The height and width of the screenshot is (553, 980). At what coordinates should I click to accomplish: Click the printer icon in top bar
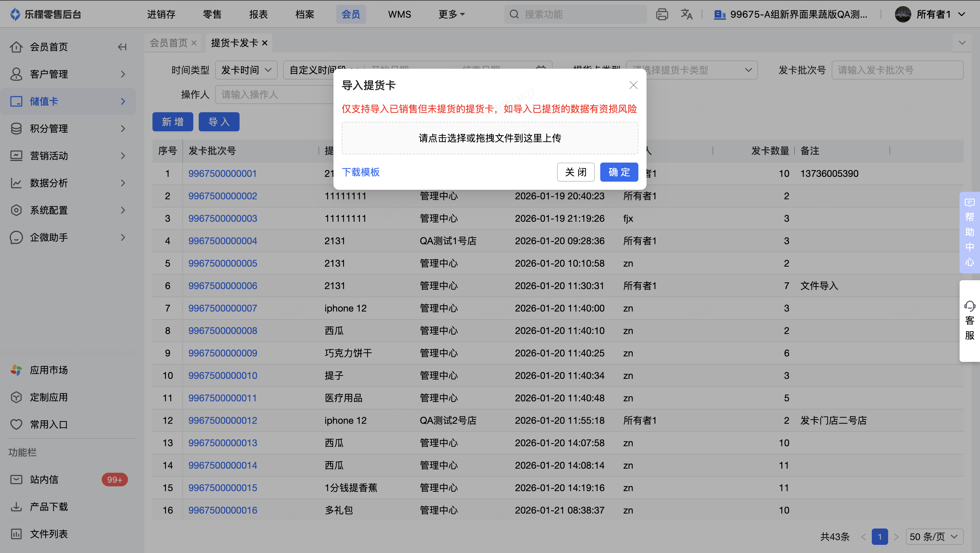pyautogui.click(x=661, y=14)
